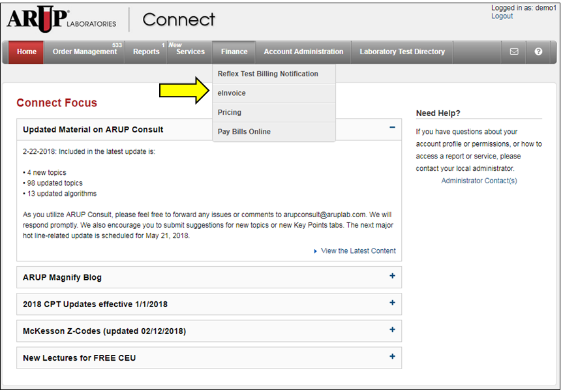Image resolution: width=563 pixels, height=392 pixels.
Task: Go to the Home tab
Action: click(x=27, y=52)
